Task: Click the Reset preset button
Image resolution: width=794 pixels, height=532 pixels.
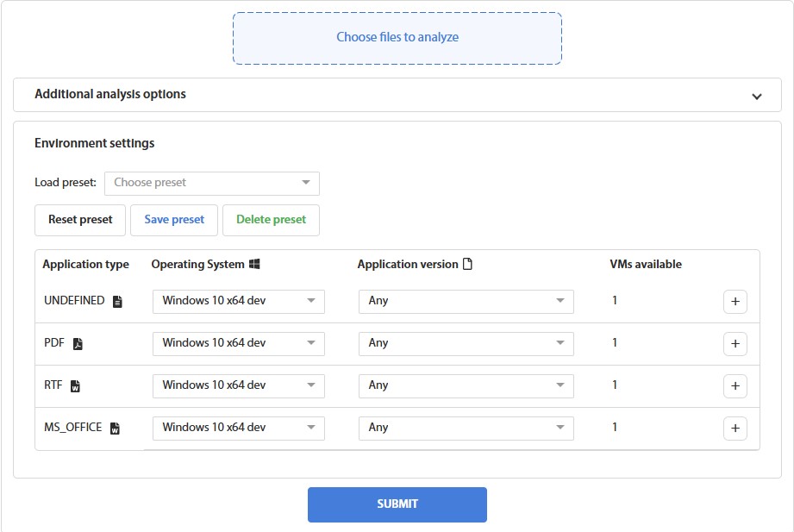Action: (79, 220)
